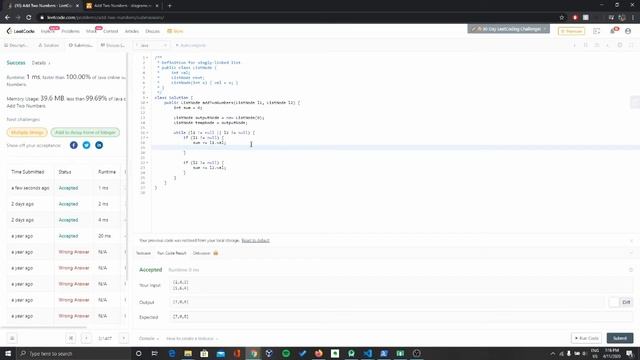Go to previous problem arrow
The width and height of the screenshot is (640, 360).
86,338
